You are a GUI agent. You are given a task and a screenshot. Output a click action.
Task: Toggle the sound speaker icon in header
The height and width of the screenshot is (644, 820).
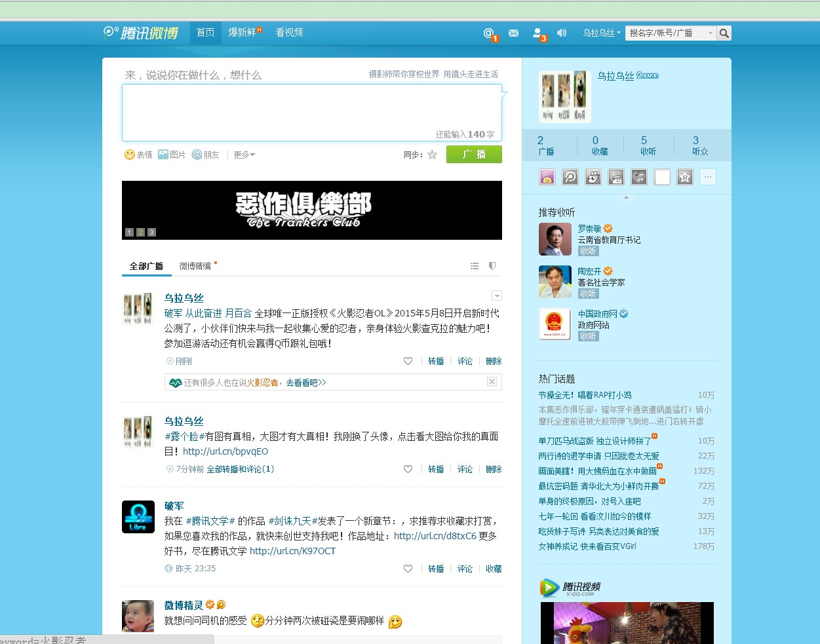point(562,33)
